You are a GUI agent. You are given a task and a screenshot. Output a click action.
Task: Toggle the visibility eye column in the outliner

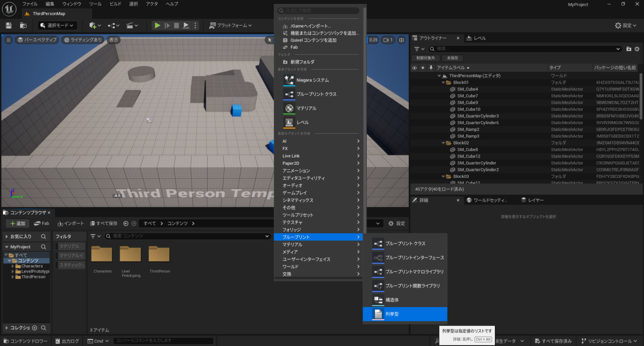tap(414, 68)
